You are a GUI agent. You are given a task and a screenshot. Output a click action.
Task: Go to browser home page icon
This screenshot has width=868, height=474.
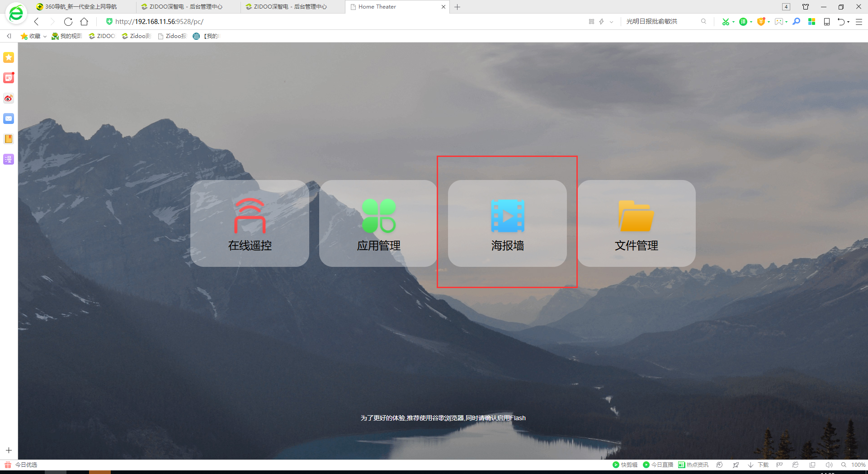tap(84, 22)
